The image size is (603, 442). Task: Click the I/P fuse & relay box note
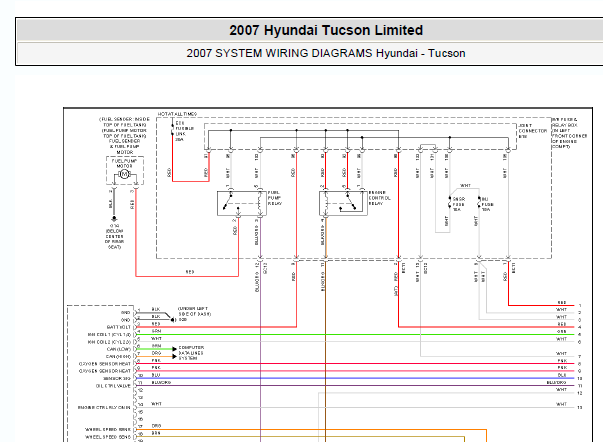(570, 133)
